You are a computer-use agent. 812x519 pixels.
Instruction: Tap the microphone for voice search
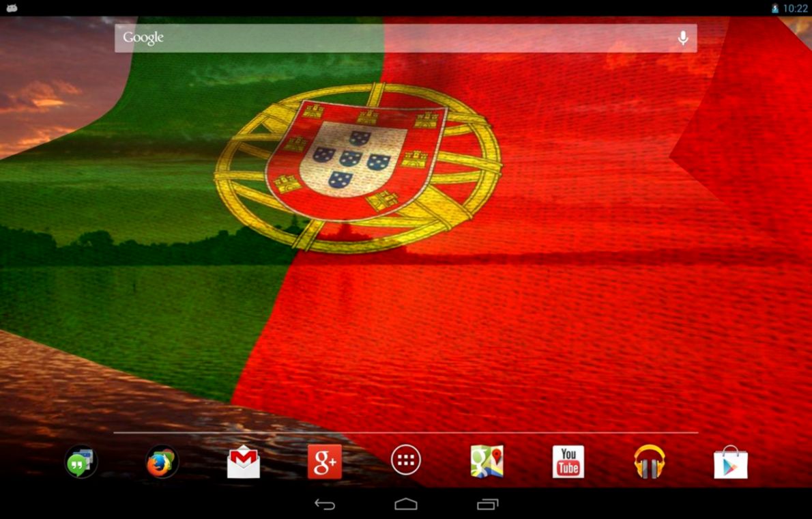point(683,38)
